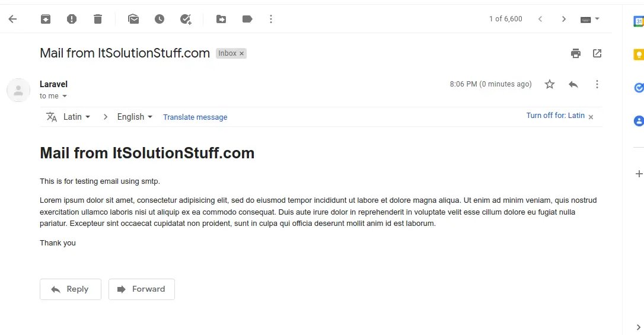
Task: Report this email as spam
Action: tap(72, 19)
